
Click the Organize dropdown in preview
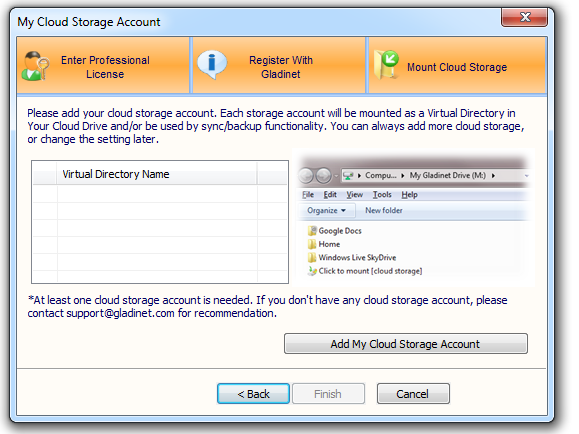326,211
